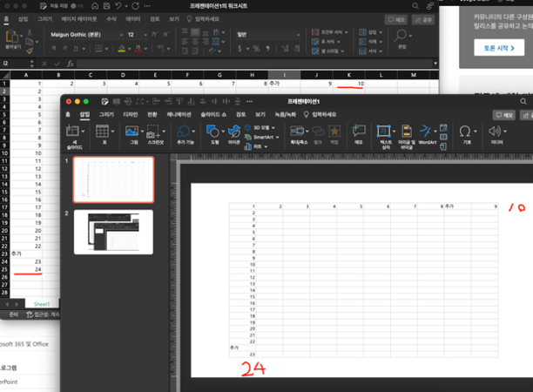This screenshot has height=392, width=533.
Task: Click the Zoom icon in PowerPoint ribbon
Action: coord(297,131)
